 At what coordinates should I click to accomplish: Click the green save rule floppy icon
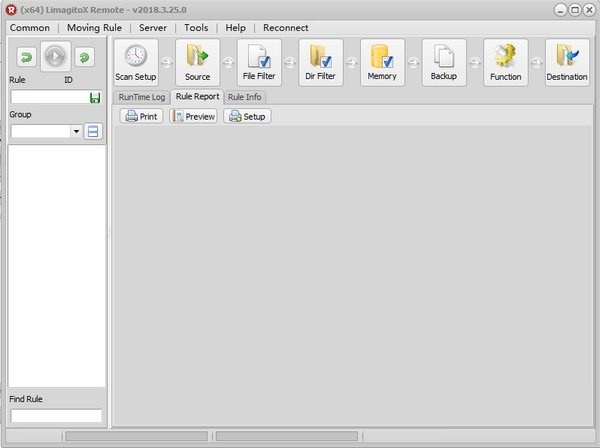pyautogui.click(x=95, y=98)
